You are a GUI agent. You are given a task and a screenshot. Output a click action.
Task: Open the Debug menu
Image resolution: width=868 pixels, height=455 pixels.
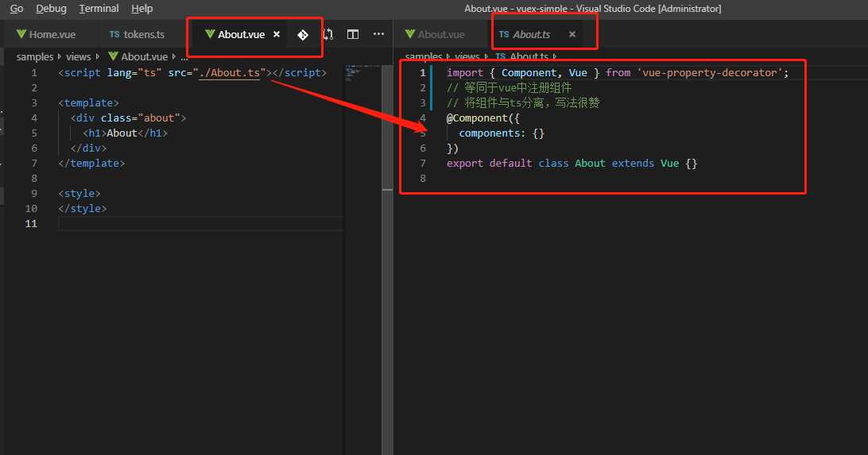coord(51,8)
